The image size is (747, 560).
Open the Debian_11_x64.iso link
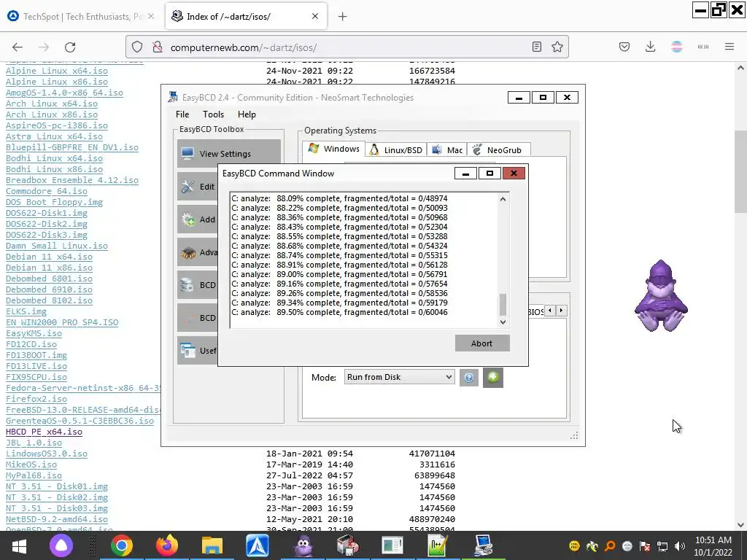tap(49, 257)
